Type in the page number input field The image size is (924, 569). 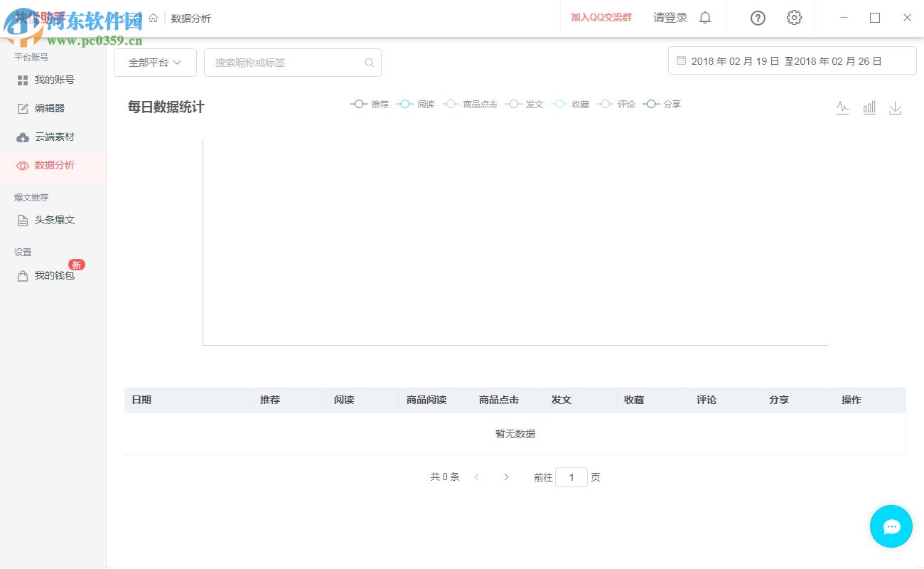tap(571, 477)
